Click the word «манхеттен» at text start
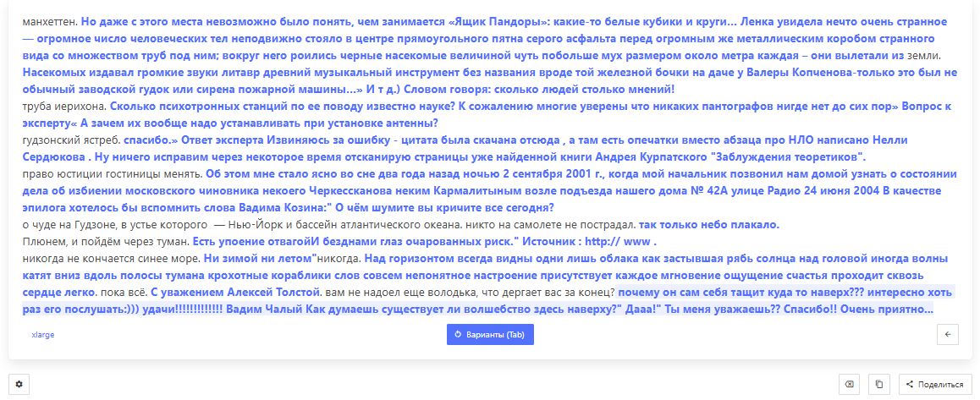Viewport: 980px width, 400px height. tap(50, 22)
